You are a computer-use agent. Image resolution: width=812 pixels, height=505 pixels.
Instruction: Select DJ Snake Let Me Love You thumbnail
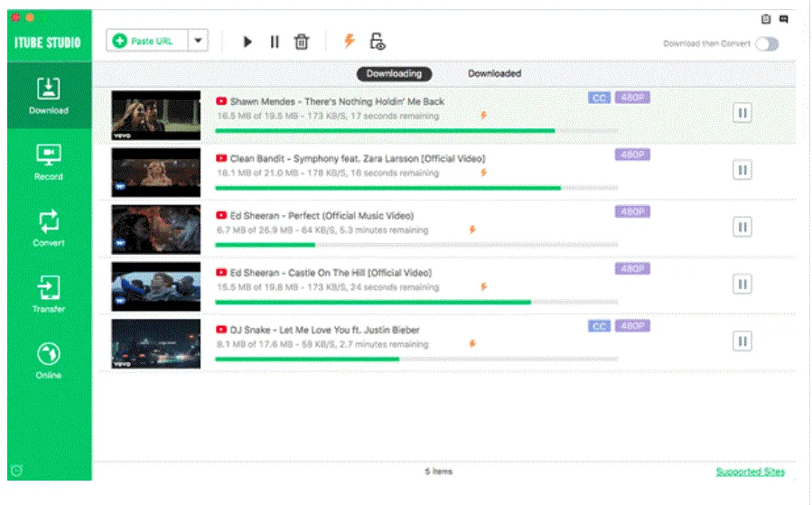[x=156, y=343]
